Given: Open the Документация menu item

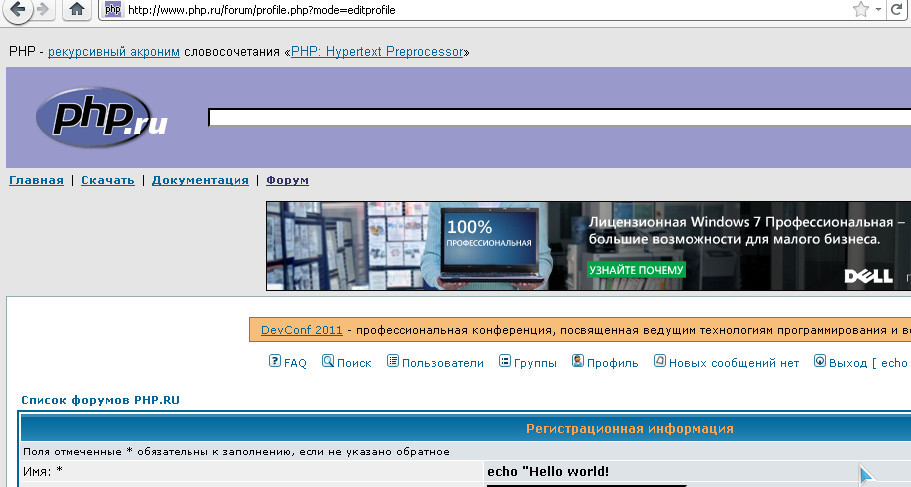Looking at the screenshot, I should pos(200,180).
